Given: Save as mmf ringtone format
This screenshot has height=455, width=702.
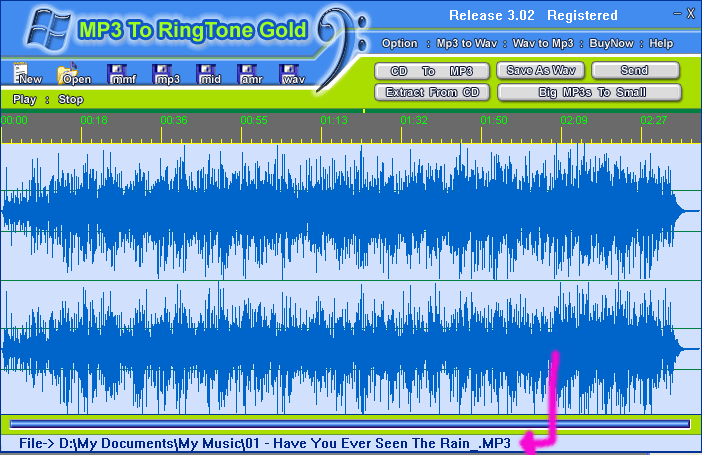Looking at the screenshot, I should click(x=122, y=74).
